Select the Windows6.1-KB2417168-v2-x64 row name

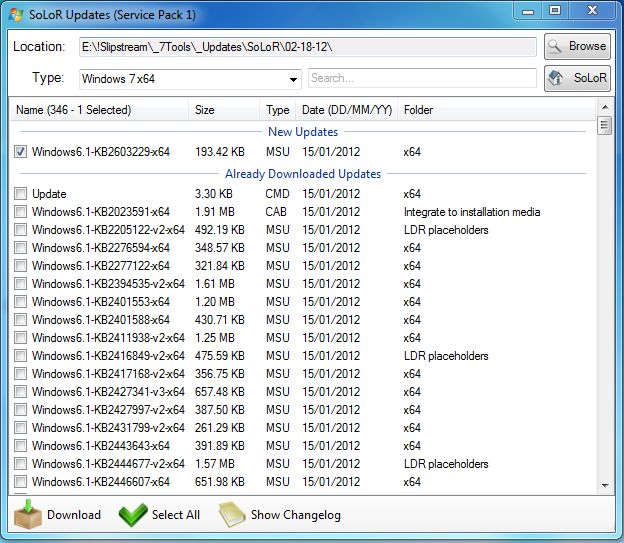[x=108, y=374]
